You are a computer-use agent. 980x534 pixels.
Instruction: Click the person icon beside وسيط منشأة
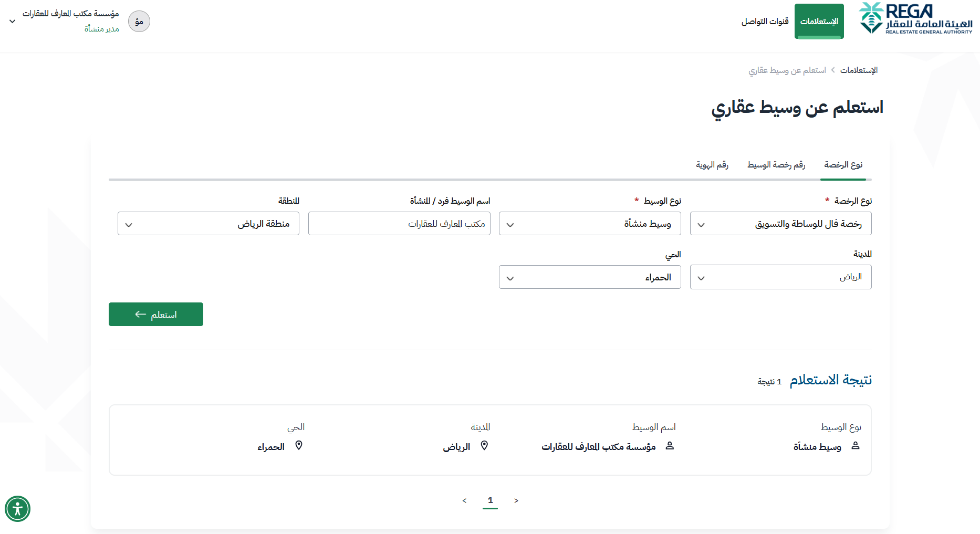855,446
